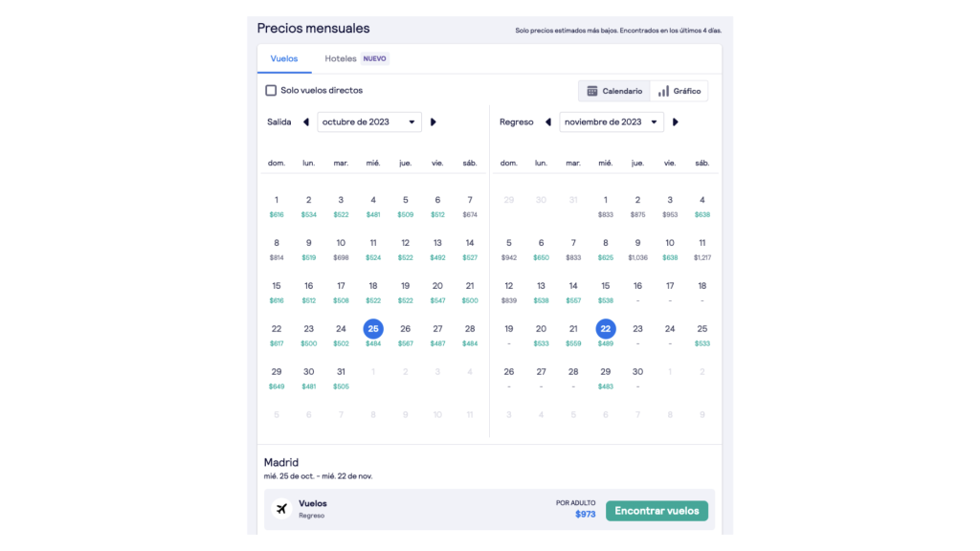Choose the highlighted November 22 return
This screenshot has height=551, width=980.
(606, 329)
